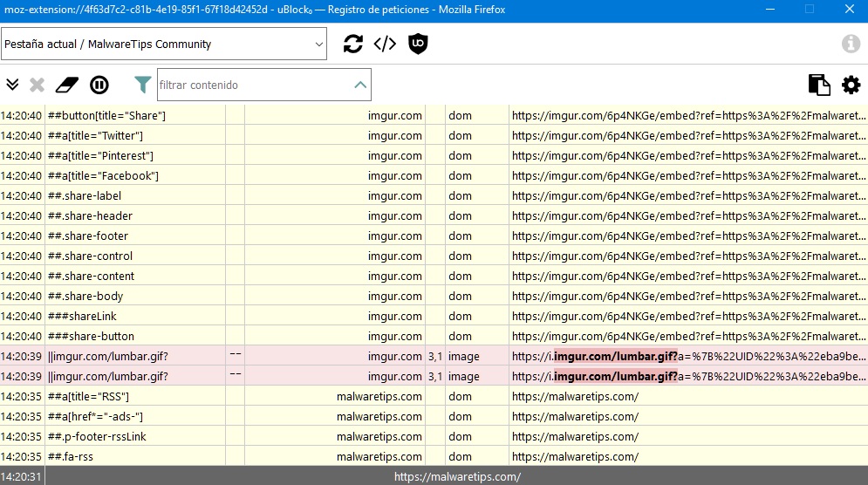Open the DOM inspector code icon

(385, 44)
